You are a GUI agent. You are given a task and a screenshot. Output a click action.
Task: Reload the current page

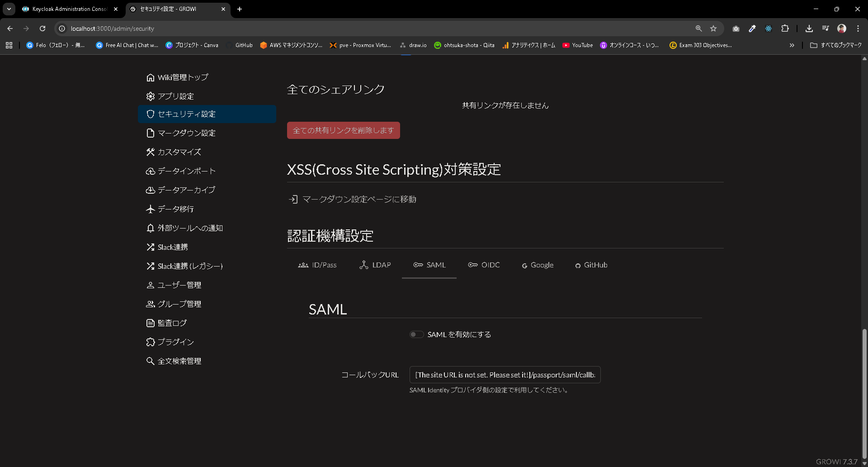42,29
